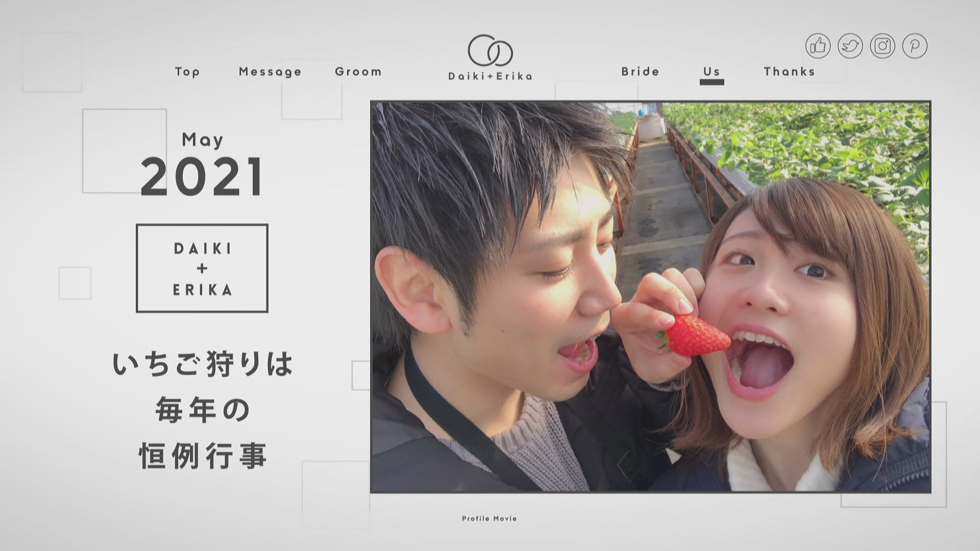
Task: Click the Profile Movie footer text
Action: [x=489, y=518]
